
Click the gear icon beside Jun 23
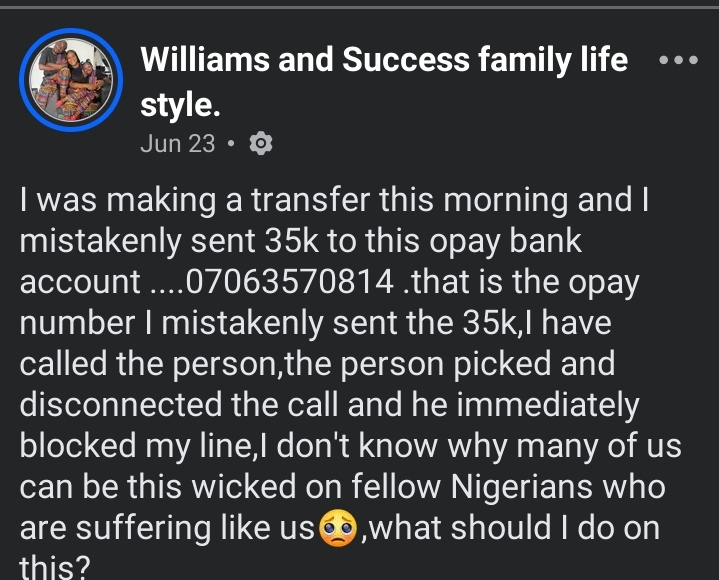coord(260,144)
